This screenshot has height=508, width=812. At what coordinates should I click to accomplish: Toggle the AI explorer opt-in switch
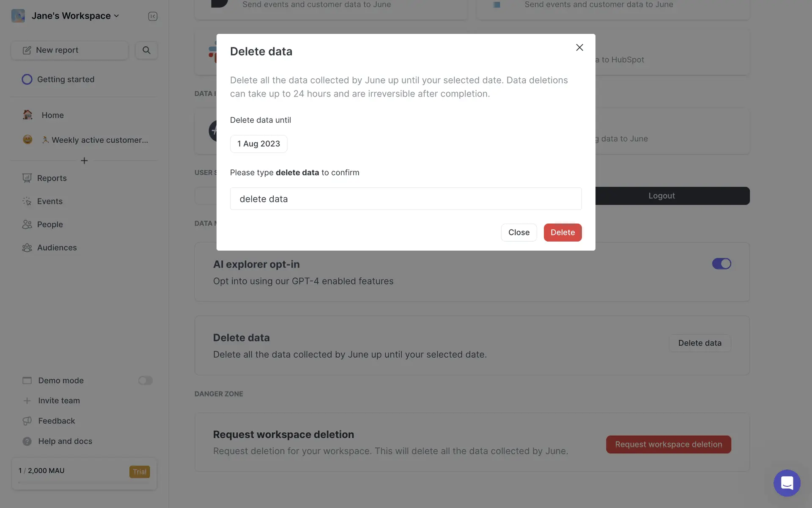pos(721,264)
